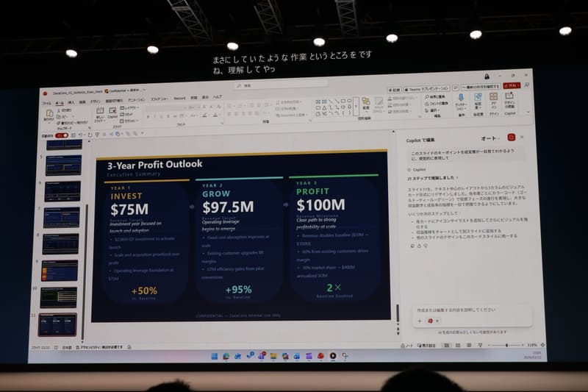Image resolution: width=588 pixels, height=392 pixels.
Task: Click the red Copilot icon in pane header
Action: tap(511, 138)
